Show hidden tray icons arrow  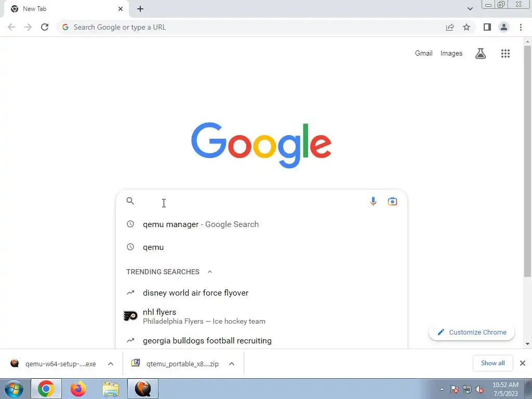tap(442, 390)
